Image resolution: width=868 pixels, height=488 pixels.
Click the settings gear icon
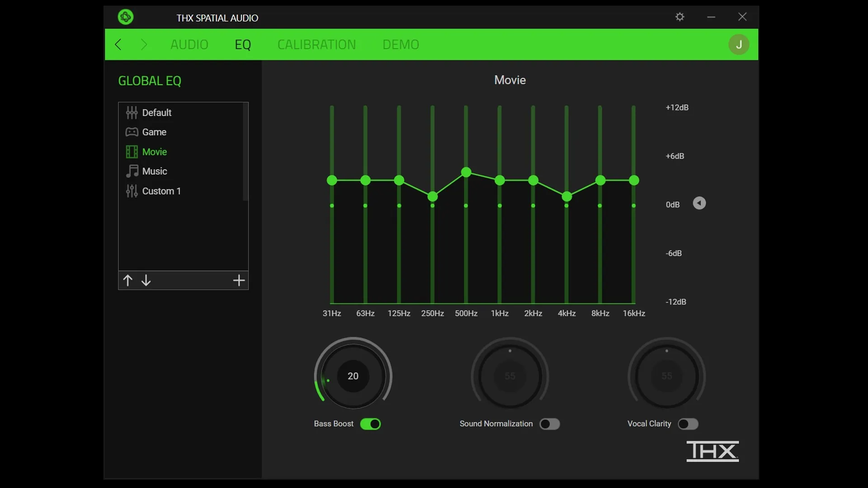pos(679,16)
